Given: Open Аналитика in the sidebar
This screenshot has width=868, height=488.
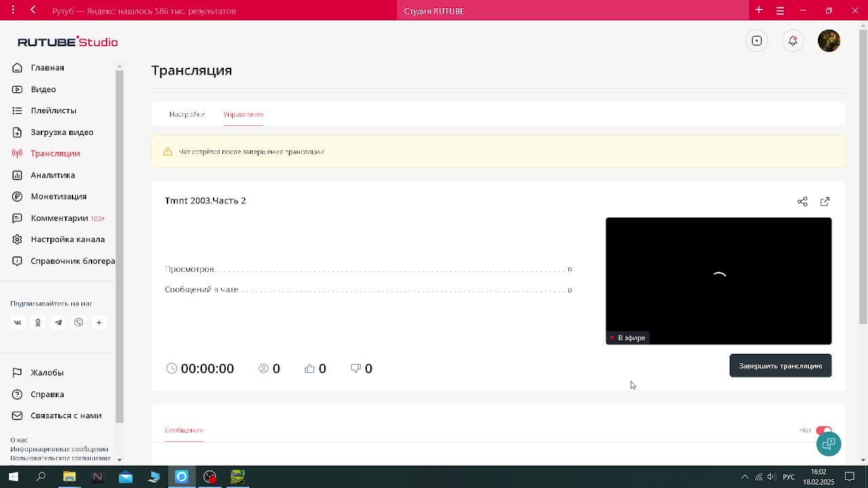Looking at the screenshot, I should (53, 175).
